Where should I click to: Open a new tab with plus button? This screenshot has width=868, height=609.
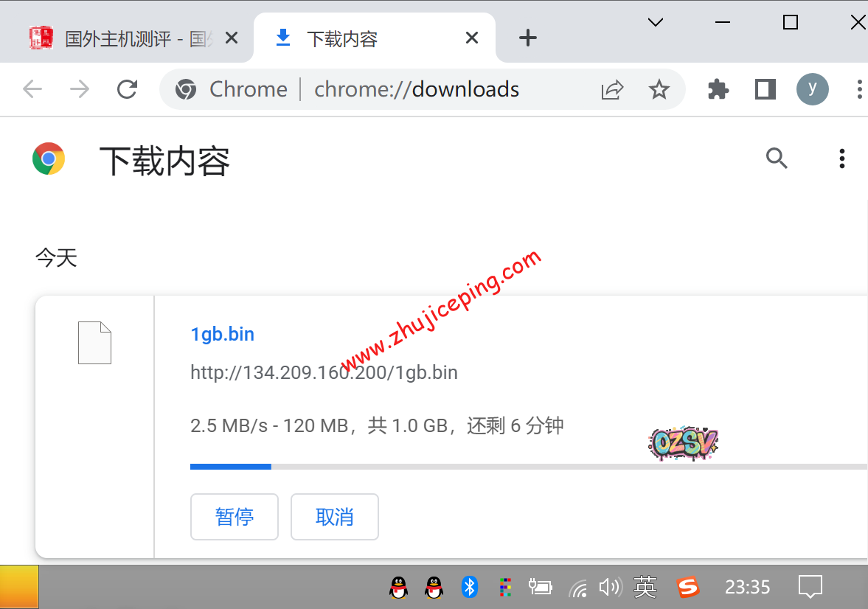point(527,38)
